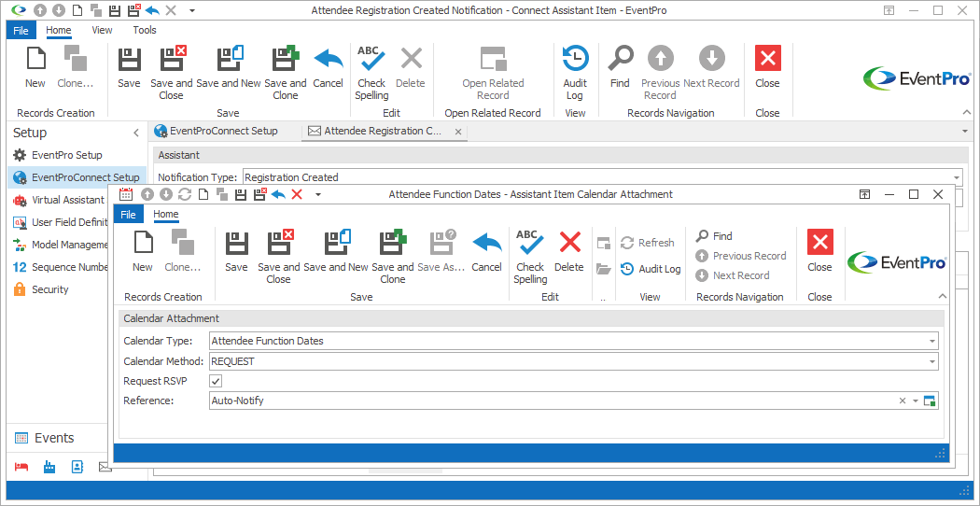Click Save and Clone in Calendar Attachment ribbon

pyautogui.click(x=393, y=257)
